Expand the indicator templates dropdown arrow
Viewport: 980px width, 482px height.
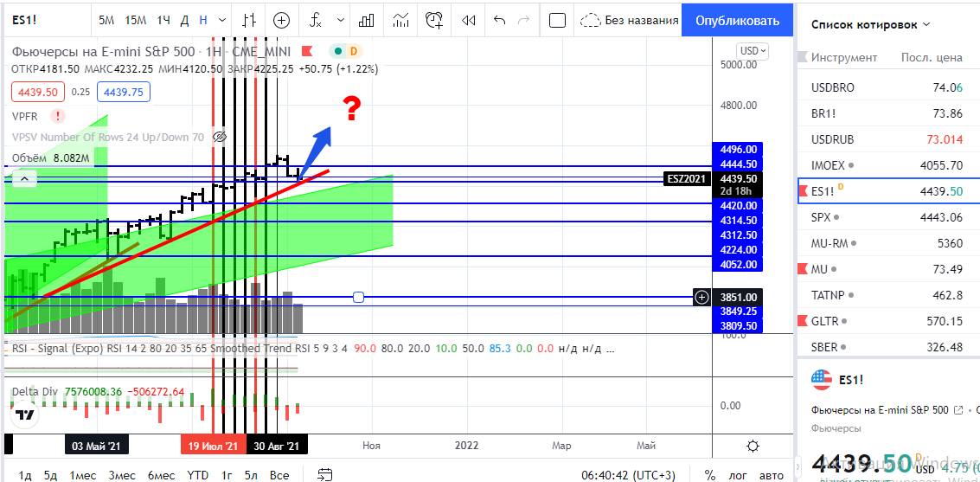[341, 20]
